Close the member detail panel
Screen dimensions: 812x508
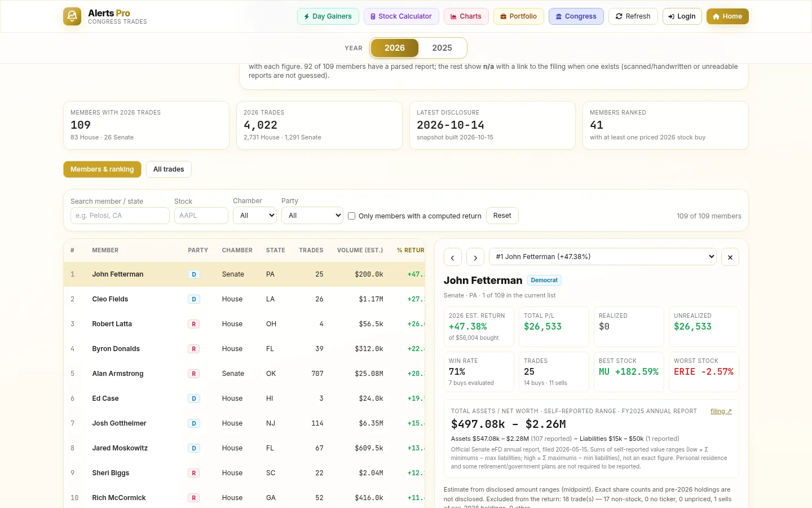coord(730,257)
